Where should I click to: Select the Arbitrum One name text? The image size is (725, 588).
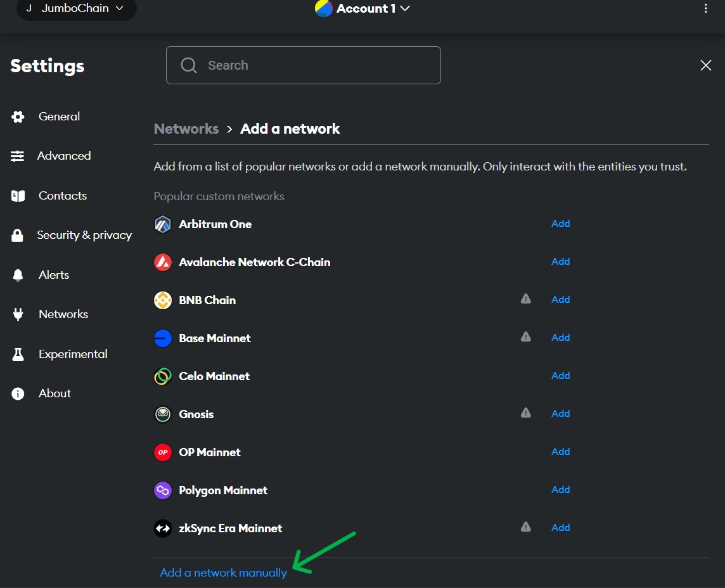click(215, 224)
